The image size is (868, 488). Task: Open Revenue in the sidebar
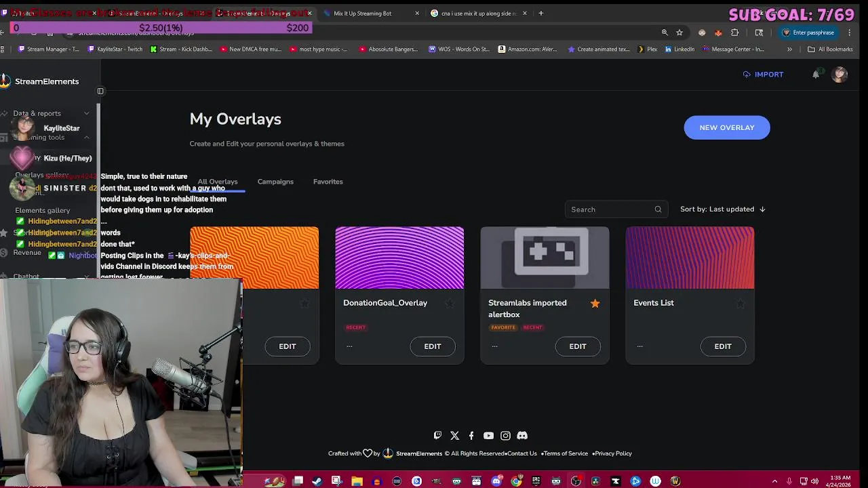click(x=27, y=253)
